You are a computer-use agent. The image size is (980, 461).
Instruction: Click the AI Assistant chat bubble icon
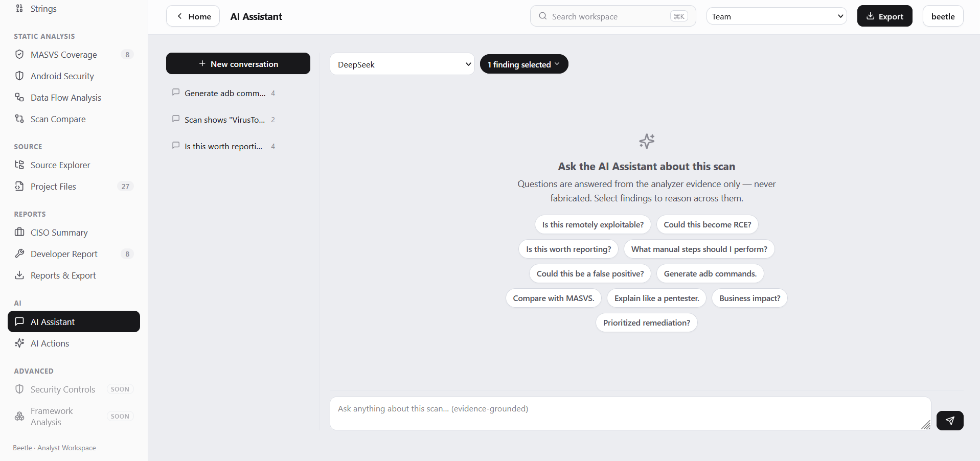(x=19, y=321)
